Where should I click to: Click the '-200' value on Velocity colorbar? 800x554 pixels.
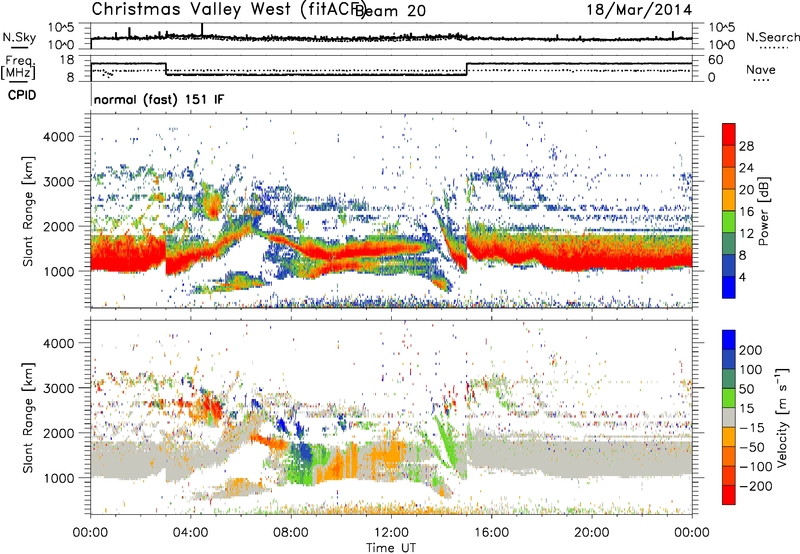[x=754, y=487]
